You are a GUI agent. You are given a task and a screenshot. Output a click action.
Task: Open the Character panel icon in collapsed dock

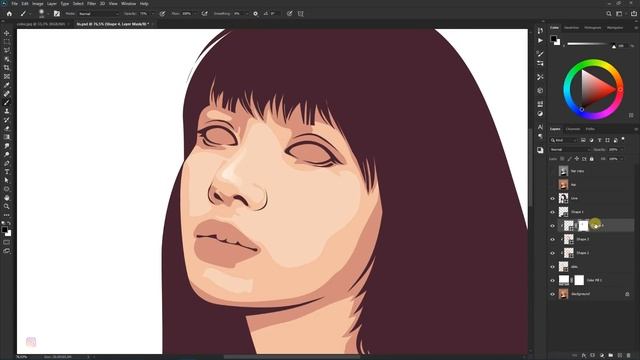pyautogui.click(x=540, y=127)
